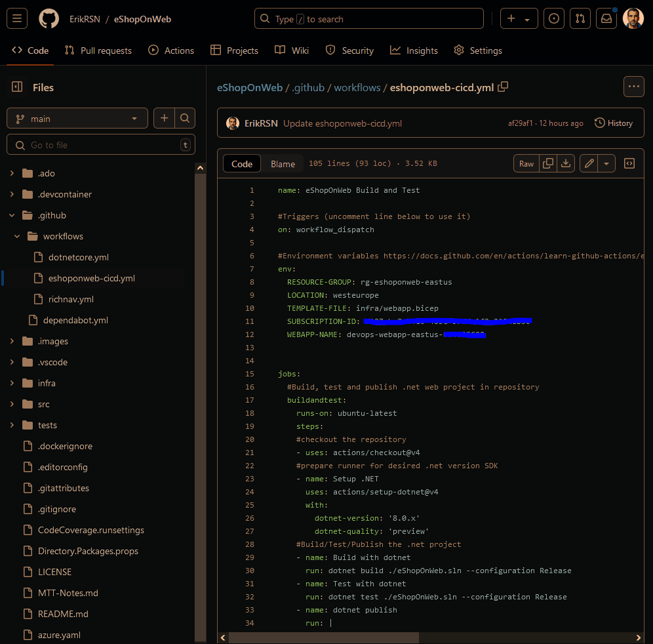The height and width of the screenshot is (644, 653).
Task: Expand the .vscode folder
Action: tap(12, 362)
